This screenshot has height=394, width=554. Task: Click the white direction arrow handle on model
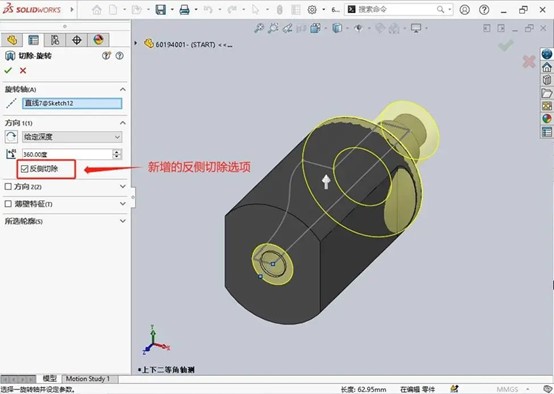[x=326, y=182]
